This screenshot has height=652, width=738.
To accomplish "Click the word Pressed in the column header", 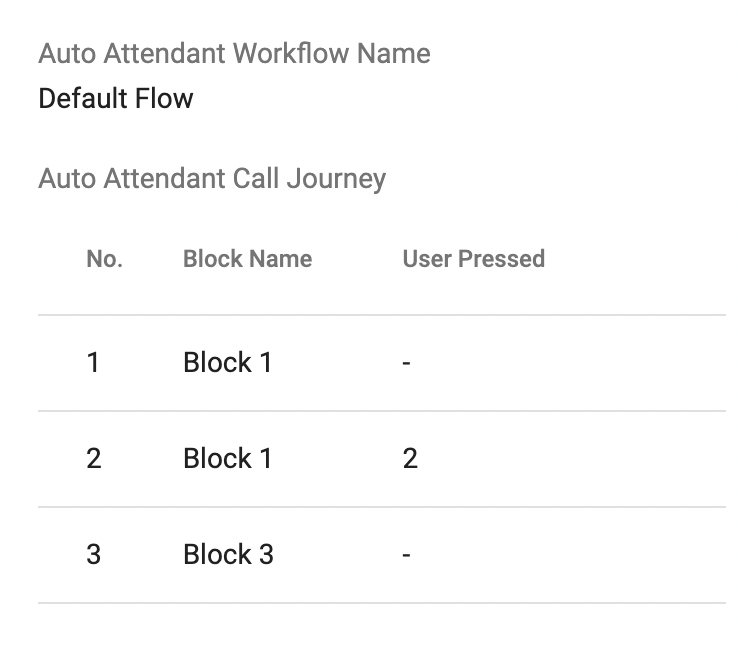I will [501, 259].
